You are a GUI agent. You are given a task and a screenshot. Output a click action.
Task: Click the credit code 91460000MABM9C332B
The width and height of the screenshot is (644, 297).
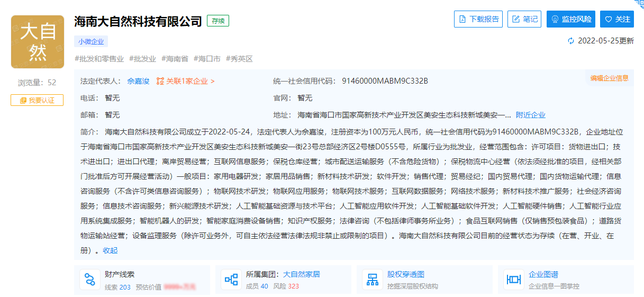tap(385, 81)
